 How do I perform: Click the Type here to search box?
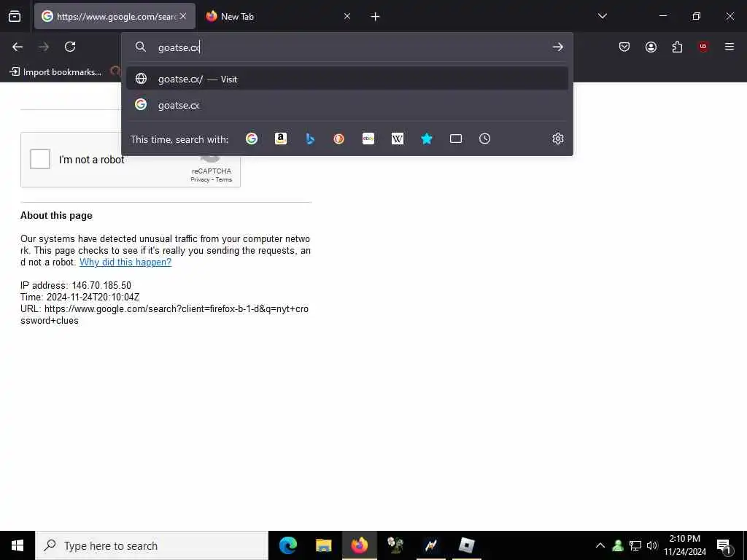click(x=152, y=545)
